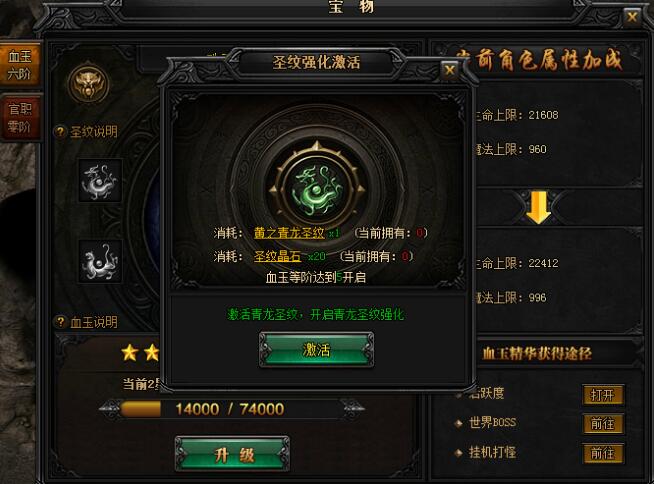The height and width of the screenshot is (484, 654).
Task: Open the 血玉说明 help question mark
Action: [x=60, y=322]
